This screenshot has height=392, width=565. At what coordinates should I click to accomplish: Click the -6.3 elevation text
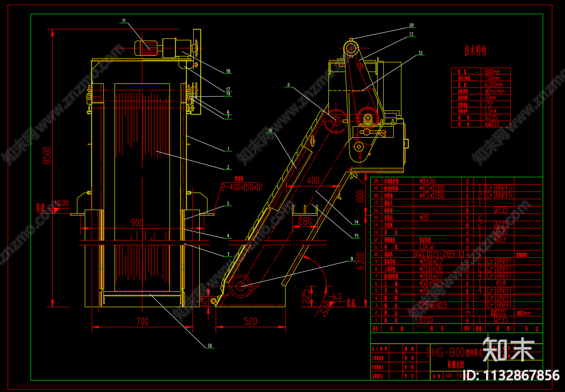click(x=336, y=296)
